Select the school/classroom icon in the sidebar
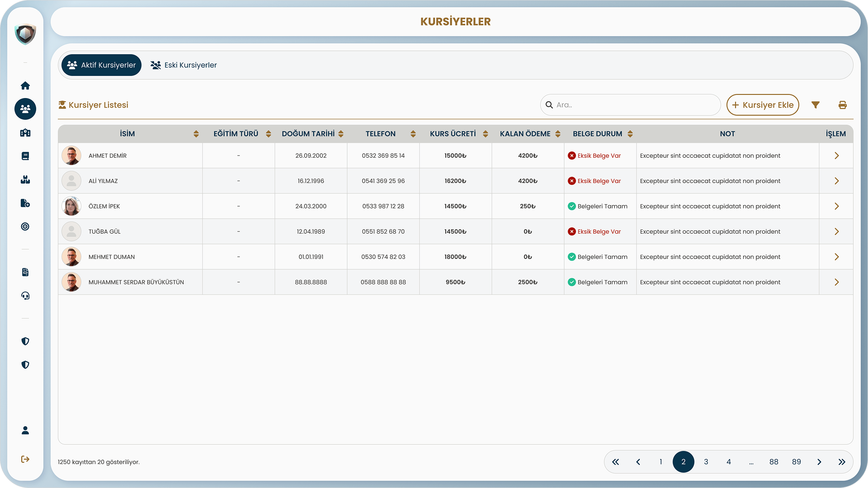Viewport: 868px width, 488px height. (x=25, y=133)
